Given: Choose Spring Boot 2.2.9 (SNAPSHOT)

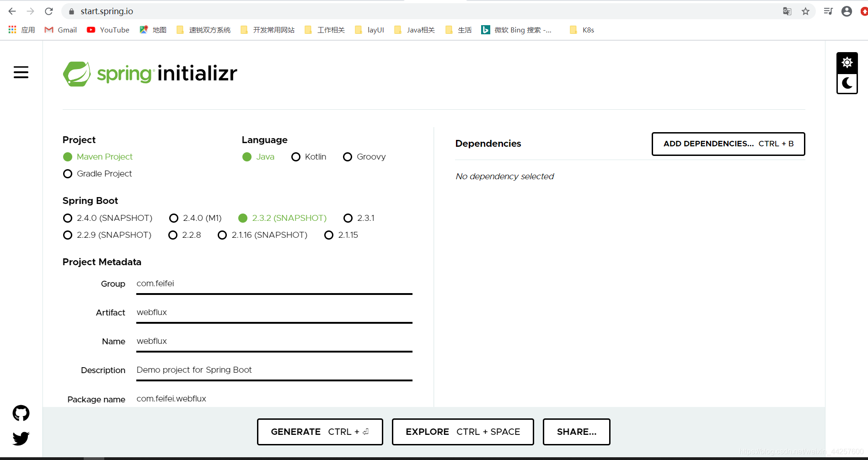Looking at the screenshot, I should [x=107, y=235].
